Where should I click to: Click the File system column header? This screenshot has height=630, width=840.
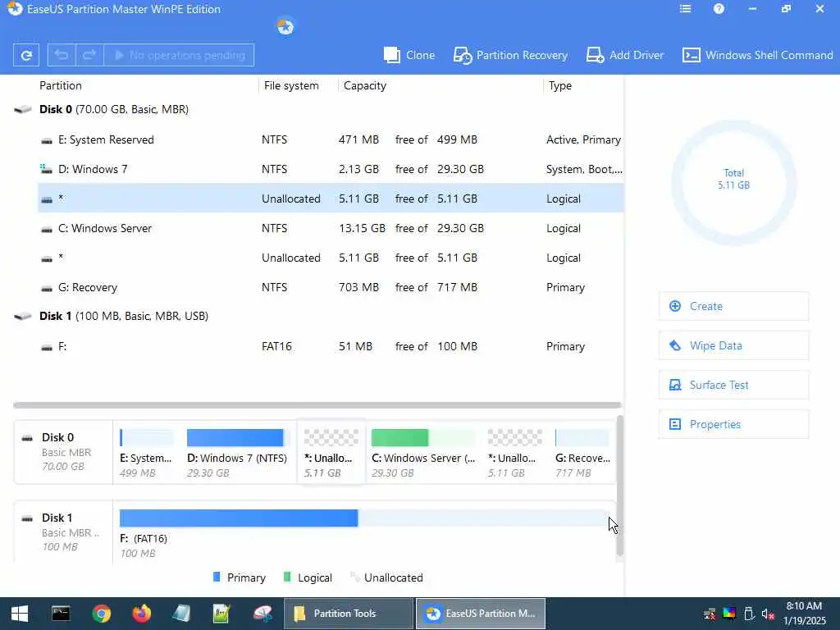(x=291, y=85)
